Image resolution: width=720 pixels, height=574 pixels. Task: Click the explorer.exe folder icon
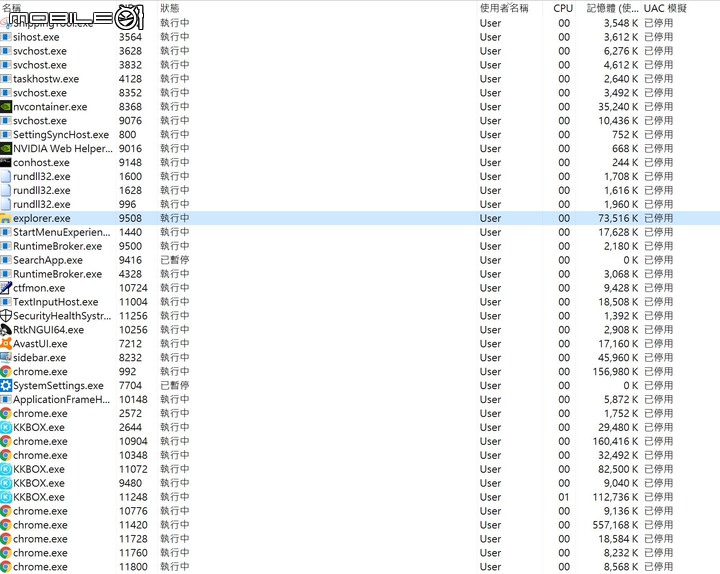(6, 218)
